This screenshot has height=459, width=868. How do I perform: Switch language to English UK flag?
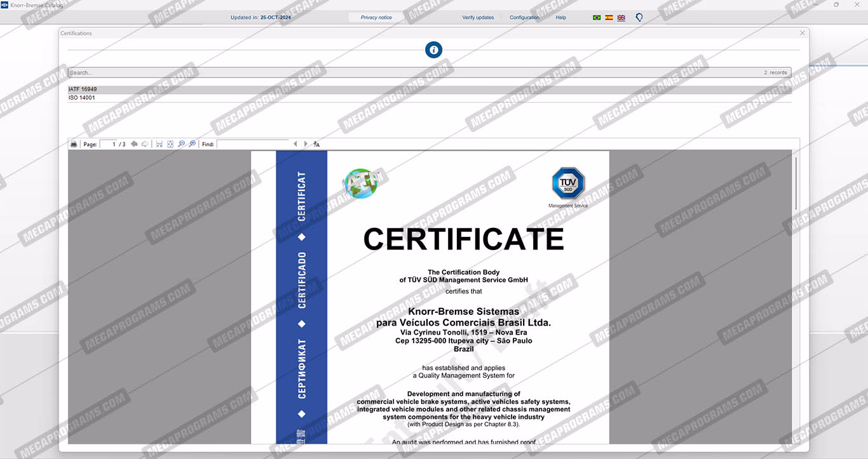click(x=621, y=18)
